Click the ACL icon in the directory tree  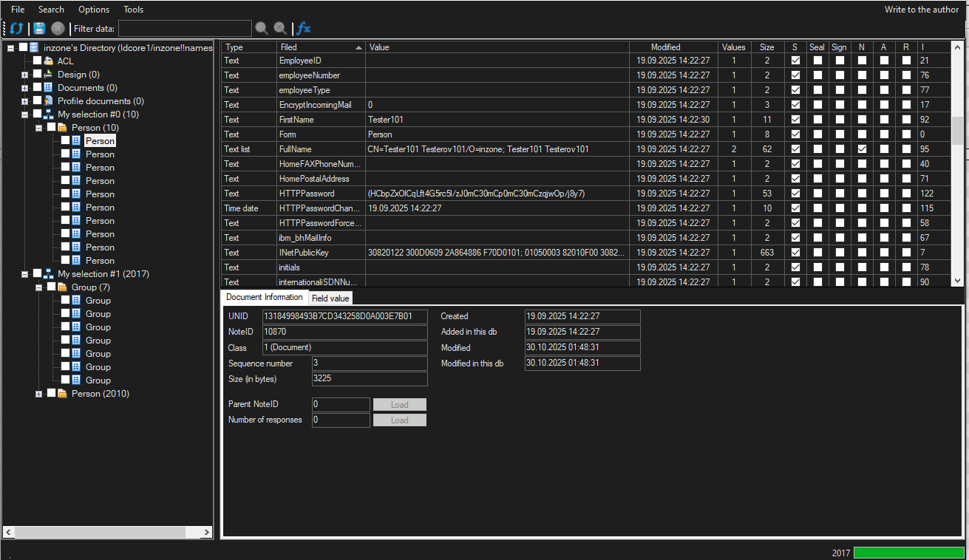(x=48, y=61)
